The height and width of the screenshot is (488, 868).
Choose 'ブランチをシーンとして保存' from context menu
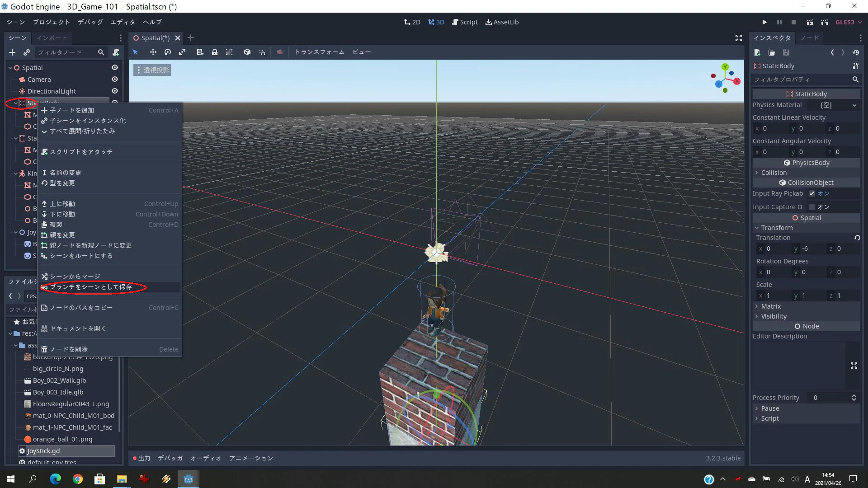tap(110, 287)
